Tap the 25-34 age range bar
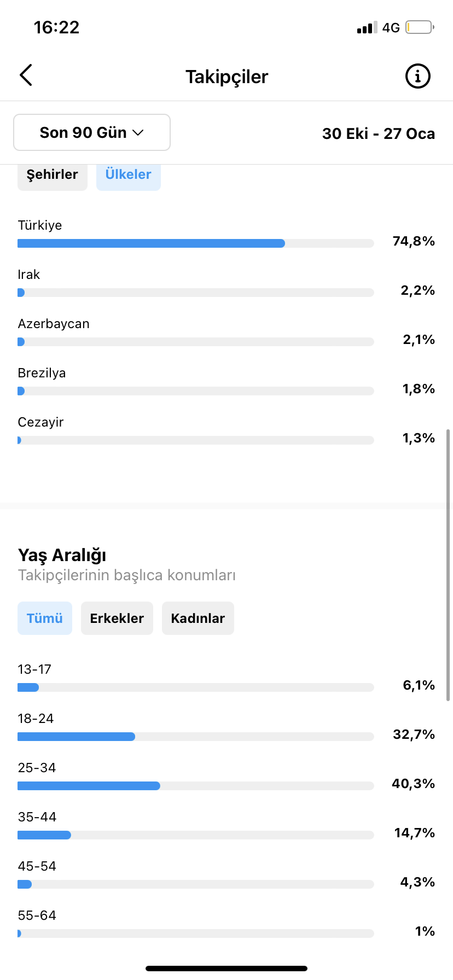The height and width of the screenshot is (980, 453). pyautogui.click(x=196, y=786)
